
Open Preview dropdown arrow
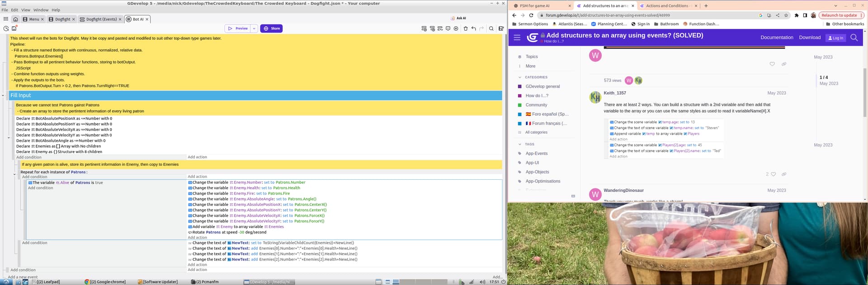point(254,28)
